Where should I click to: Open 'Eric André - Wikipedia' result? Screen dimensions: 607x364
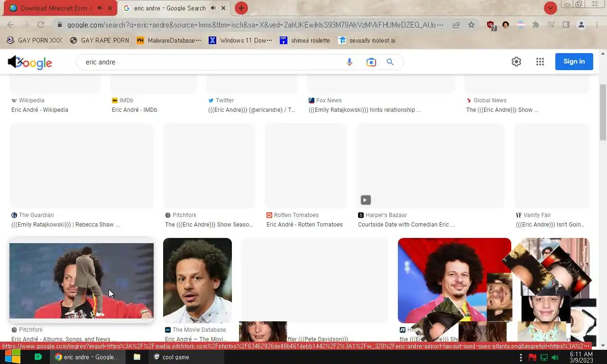coord(40,110)
